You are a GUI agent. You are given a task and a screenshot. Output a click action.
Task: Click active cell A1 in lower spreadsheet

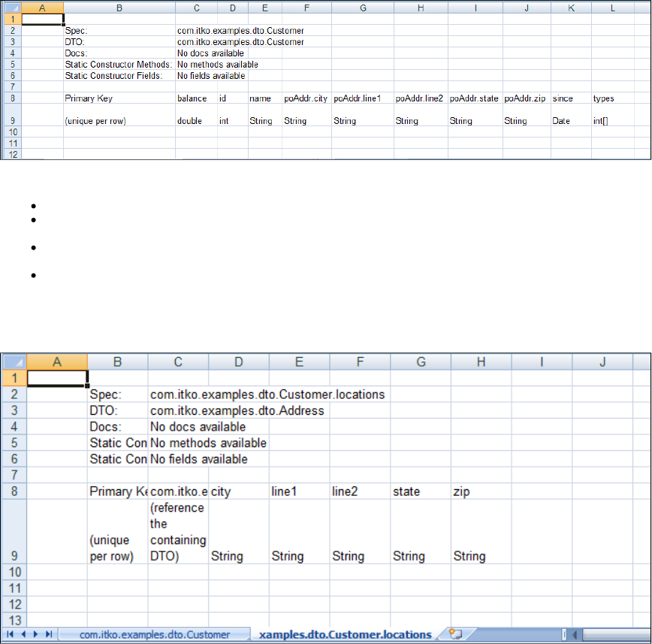click(57, 378)
